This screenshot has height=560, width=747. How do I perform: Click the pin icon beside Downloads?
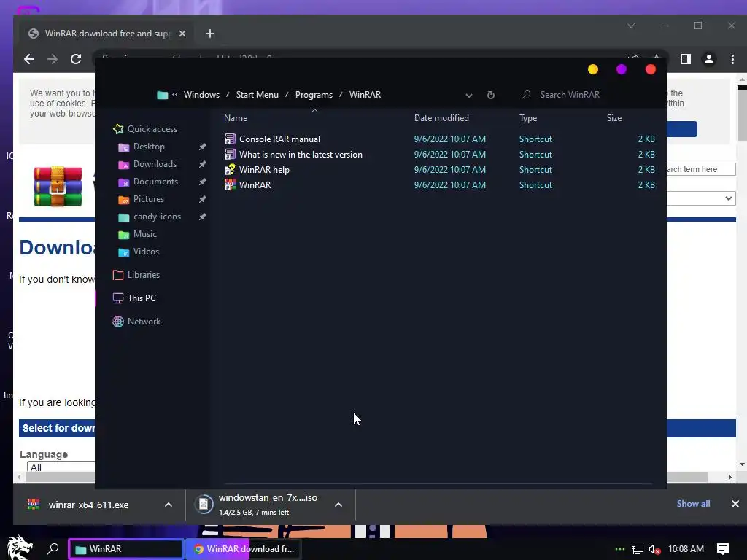(x=203, y=164)
